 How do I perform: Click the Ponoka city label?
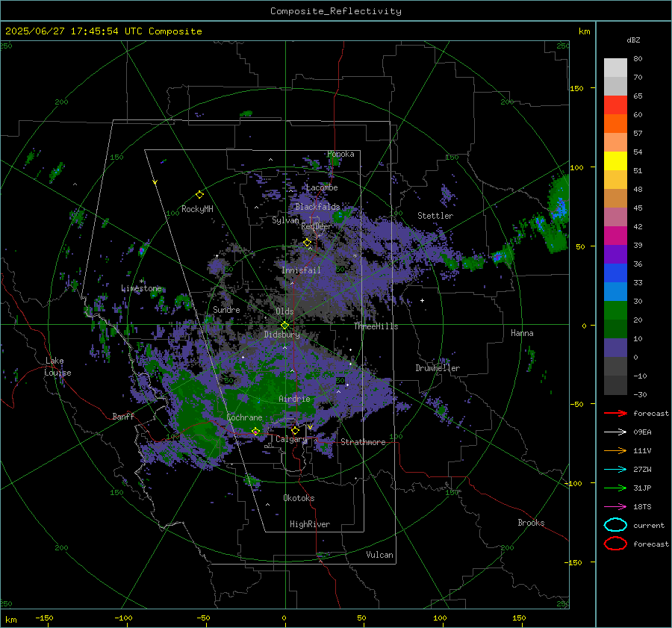(340, 154)
